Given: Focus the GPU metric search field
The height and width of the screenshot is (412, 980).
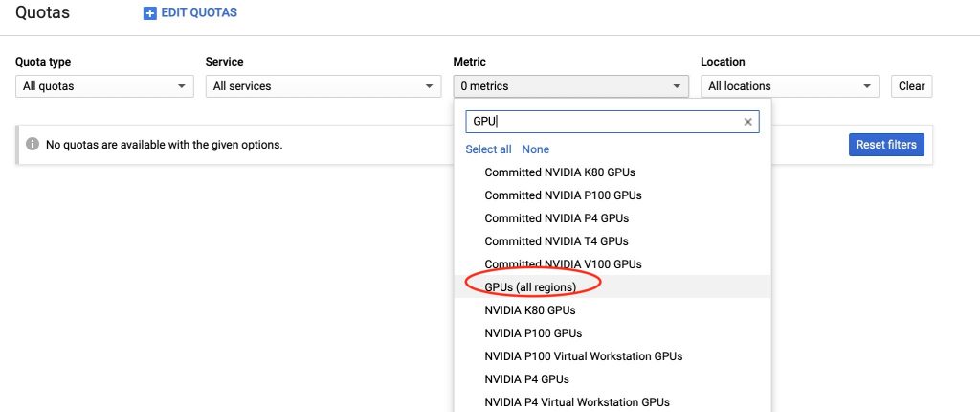Looking at the screenshot, I should click(x=604, y=122).
